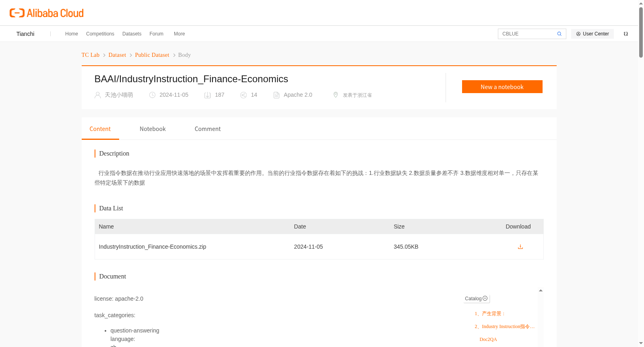Screen dimensions: 644x347
Task: Click the Apache 2.0 license label
Action: (298, 95)
